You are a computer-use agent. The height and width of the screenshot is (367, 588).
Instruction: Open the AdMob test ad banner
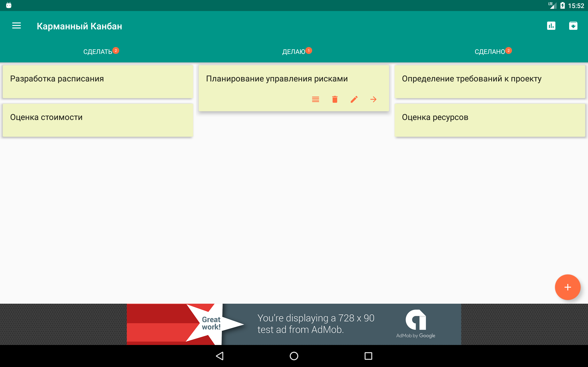pyautogui.click(x=294, y=324)
